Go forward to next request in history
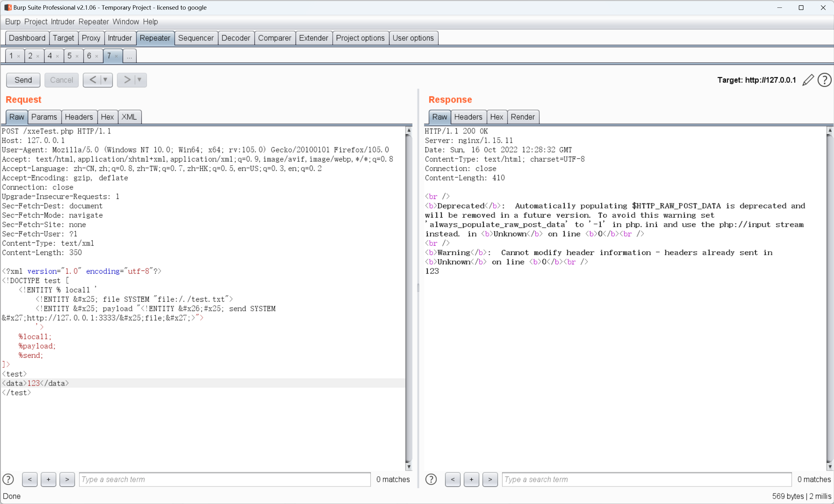This screenshot has height=504, width=834. tap(127, 80)
